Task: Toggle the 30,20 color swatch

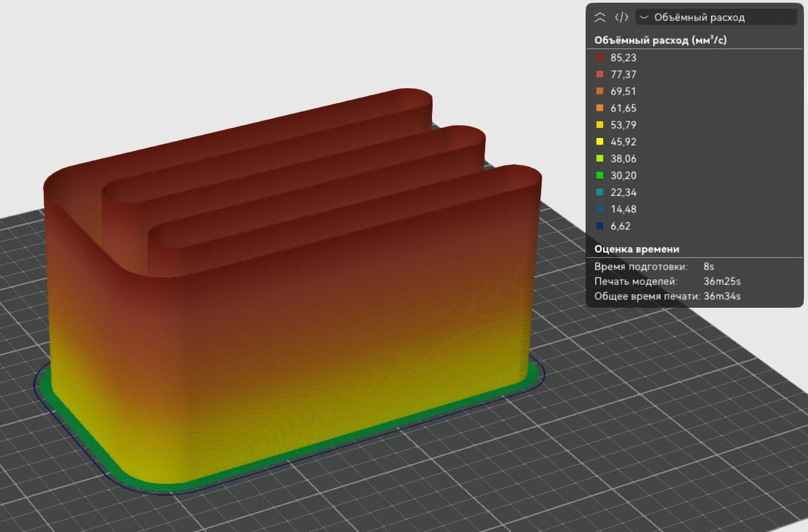Action: (600, 175)
